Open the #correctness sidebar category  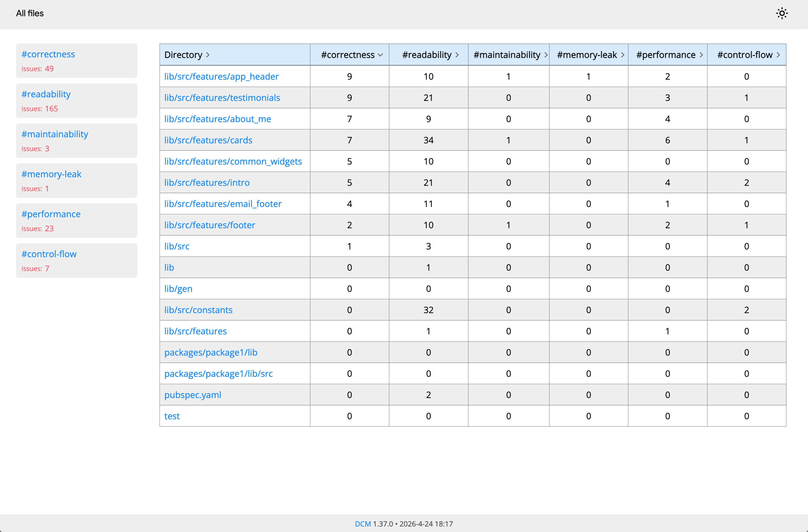tap(48, 54)
